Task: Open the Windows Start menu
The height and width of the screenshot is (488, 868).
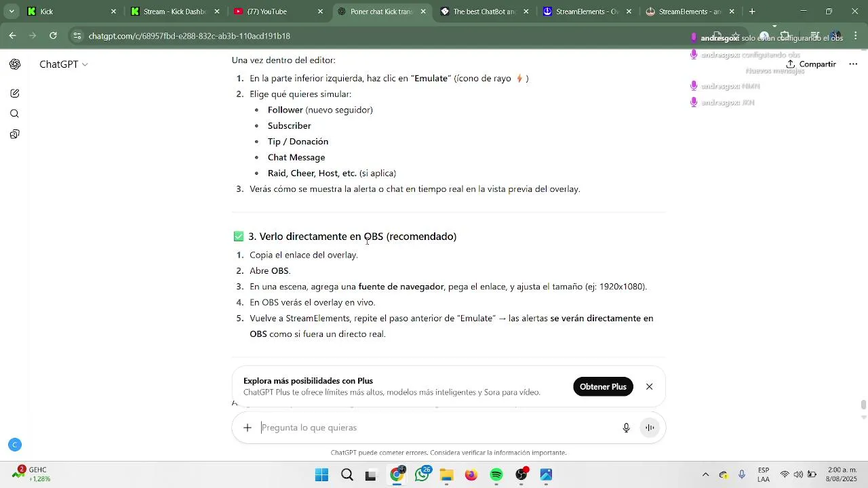Action: pos(321,475)
